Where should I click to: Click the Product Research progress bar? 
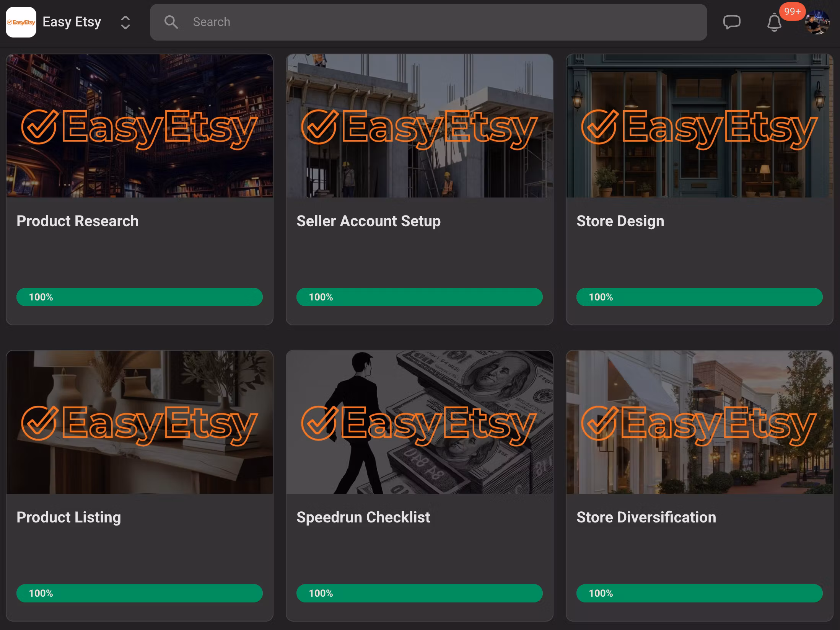tap(140, 297)
